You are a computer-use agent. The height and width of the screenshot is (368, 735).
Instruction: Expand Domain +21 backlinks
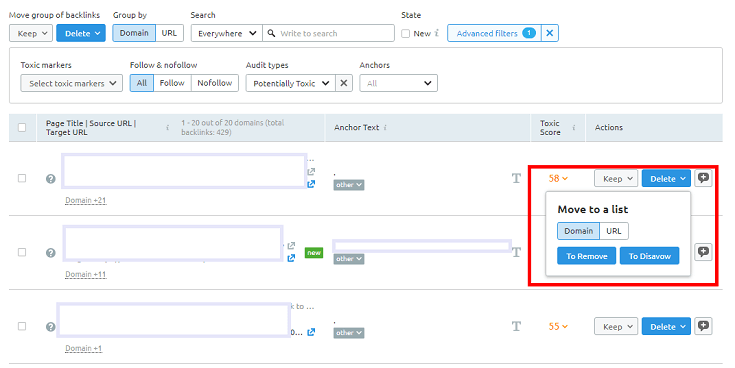point(86,200)
